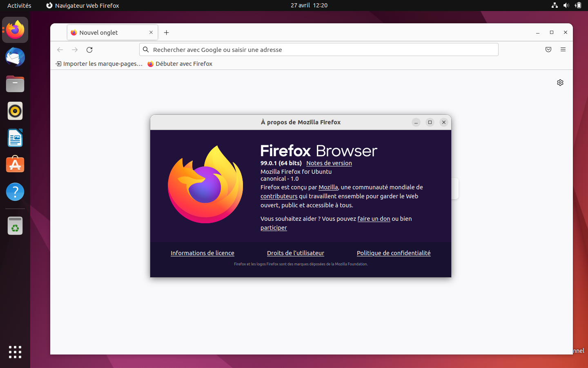Click the Mozilla Firefox for Ubuntu text

(x=296, y=172)
